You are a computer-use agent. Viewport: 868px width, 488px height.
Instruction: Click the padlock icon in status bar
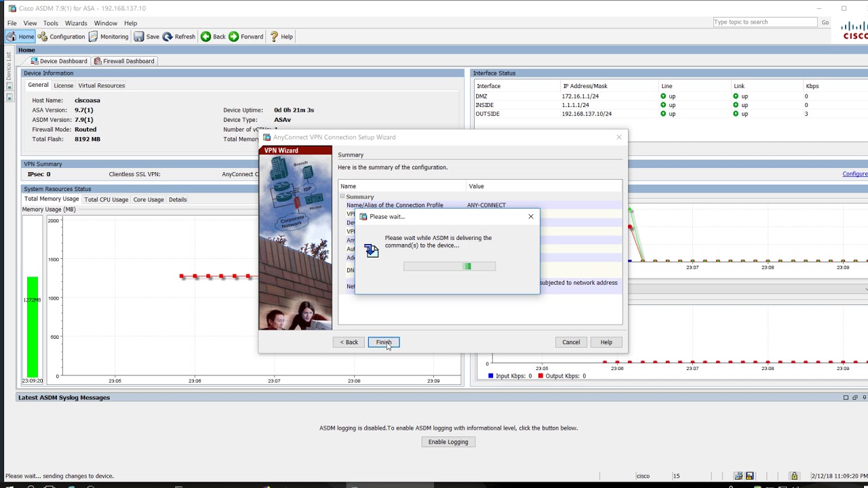(x=794, y=476)
